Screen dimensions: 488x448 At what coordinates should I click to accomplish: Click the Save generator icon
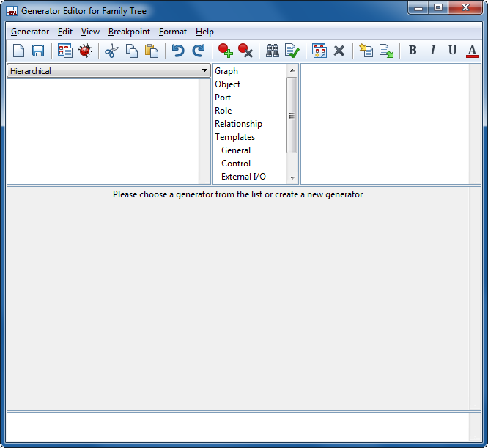tap(38, 51)
